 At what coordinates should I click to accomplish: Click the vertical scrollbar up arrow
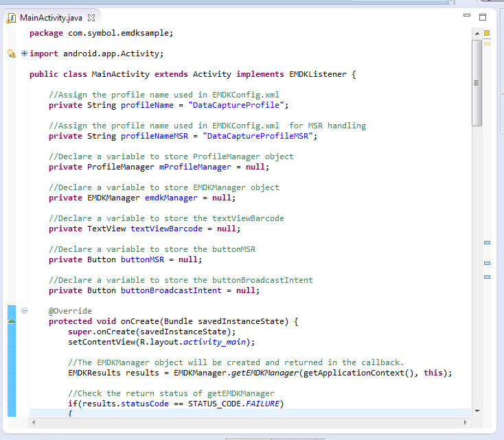coord(477,33)
